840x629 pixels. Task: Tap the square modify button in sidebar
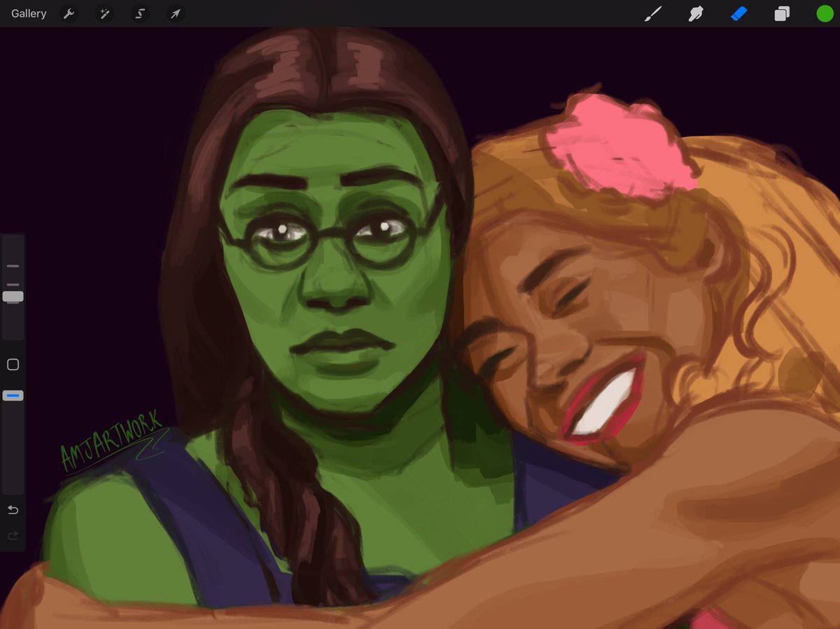[13, 365]
